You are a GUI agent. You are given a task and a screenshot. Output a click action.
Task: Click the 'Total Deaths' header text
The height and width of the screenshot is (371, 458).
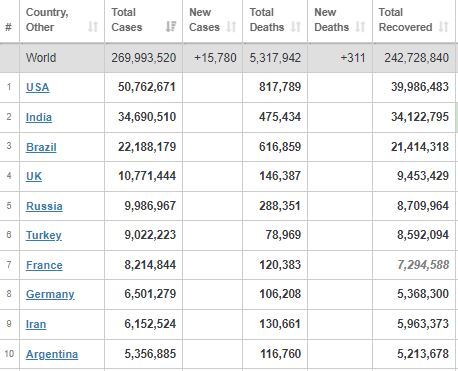267,20
